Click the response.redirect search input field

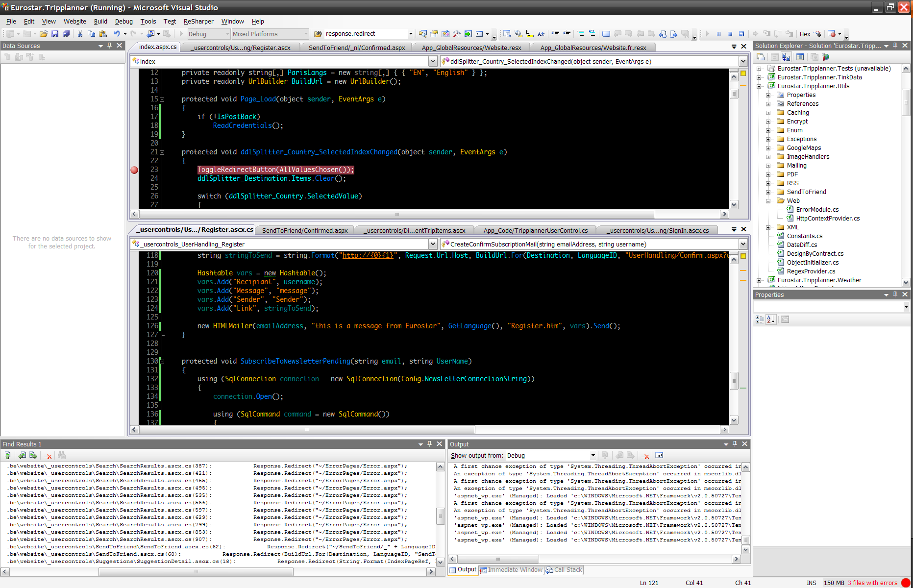pos(365,34)
